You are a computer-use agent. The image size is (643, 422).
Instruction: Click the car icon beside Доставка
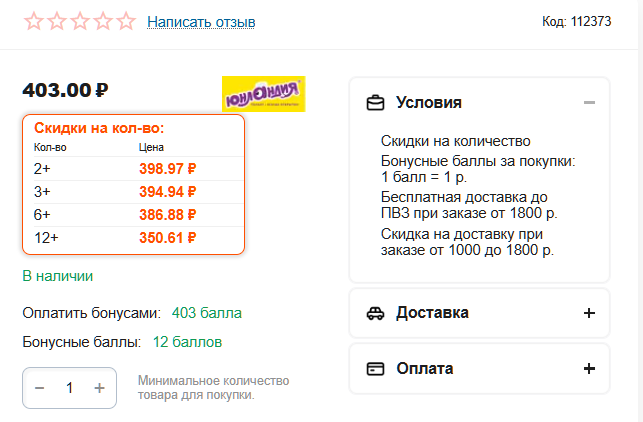coord(375,313)
